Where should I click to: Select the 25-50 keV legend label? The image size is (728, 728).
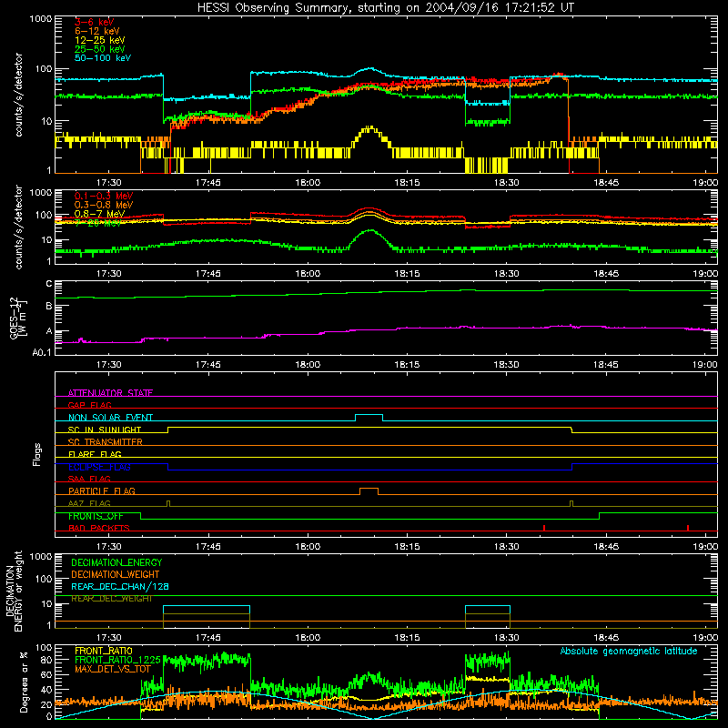click(x=99, y=49)
